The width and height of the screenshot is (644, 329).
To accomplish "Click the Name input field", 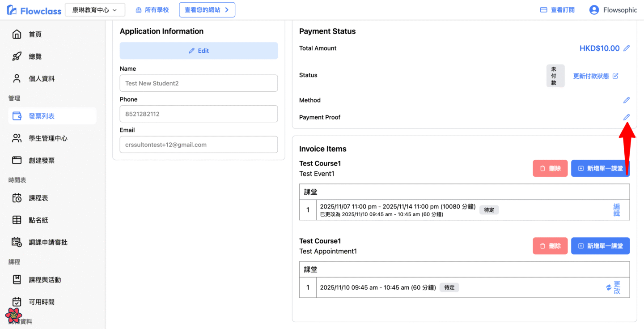I will click(x=199, y=83).
